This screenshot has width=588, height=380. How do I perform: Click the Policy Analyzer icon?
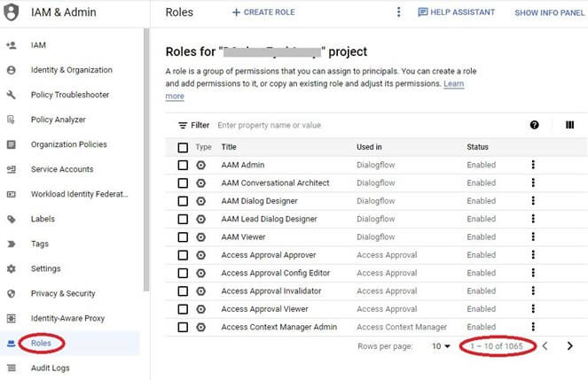tap(12, 120)
